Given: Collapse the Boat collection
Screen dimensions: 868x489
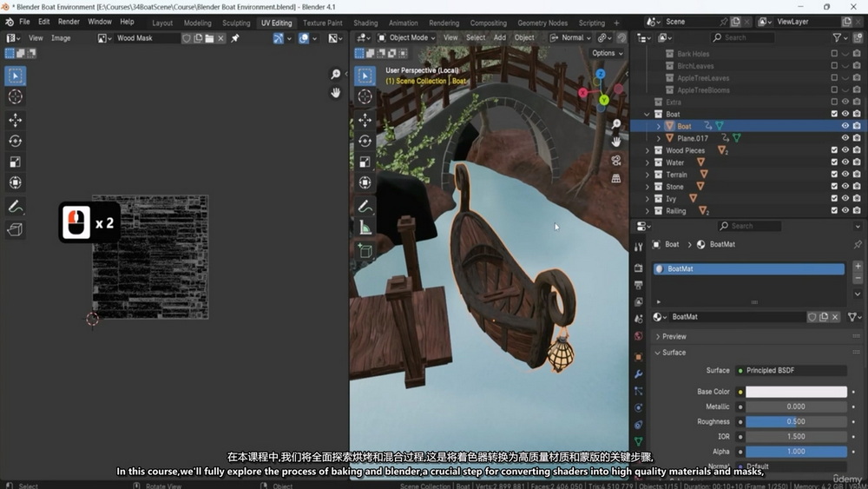Looking at the screenshot, I should click(x=648, y=114).
